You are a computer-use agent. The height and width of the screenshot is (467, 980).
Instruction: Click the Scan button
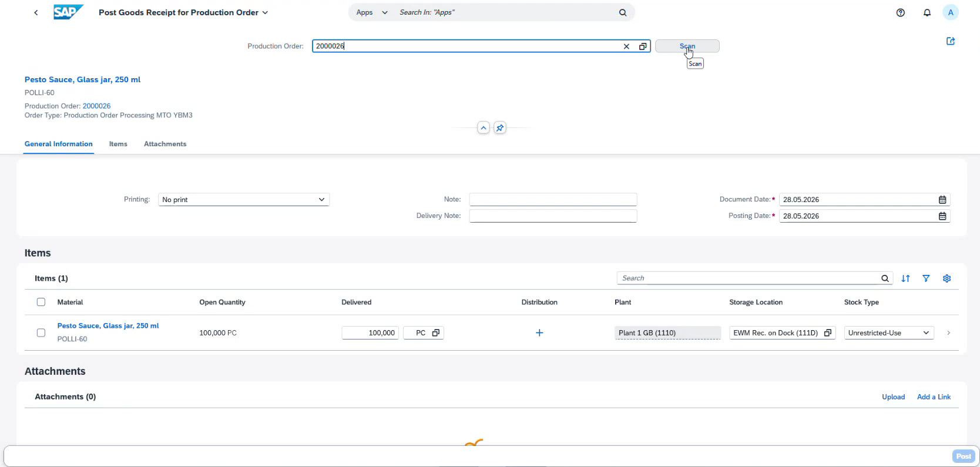click(687, 46)
